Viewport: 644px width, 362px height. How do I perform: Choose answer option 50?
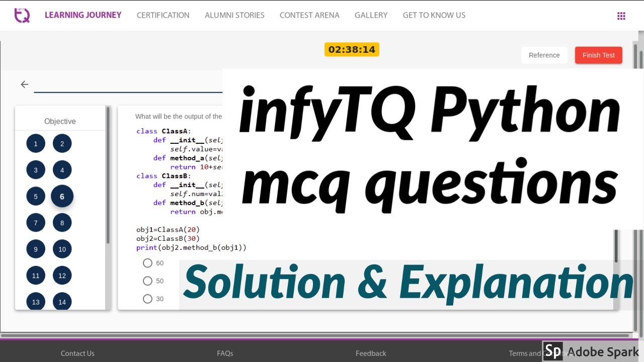click(147, 281)
